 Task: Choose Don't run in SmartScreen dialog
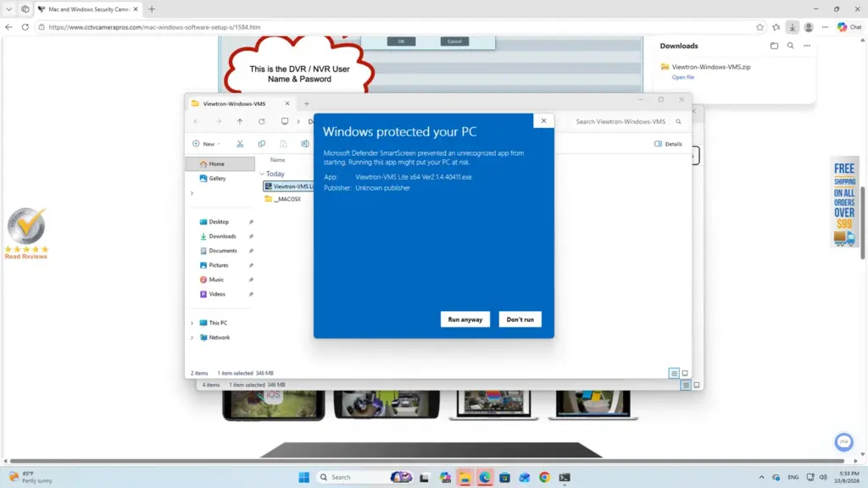(x=520, y=319)
